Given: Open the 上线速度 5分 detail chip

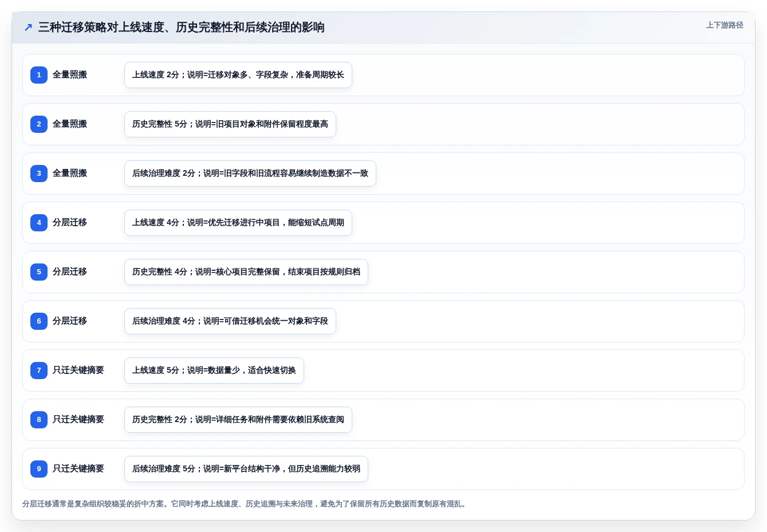Looking at the screenshot, I should [214, 371].
